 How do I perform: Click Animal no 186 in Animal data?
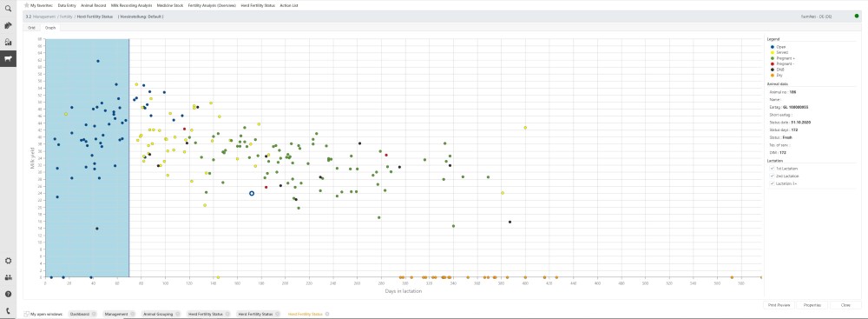(x=792, y=92)
